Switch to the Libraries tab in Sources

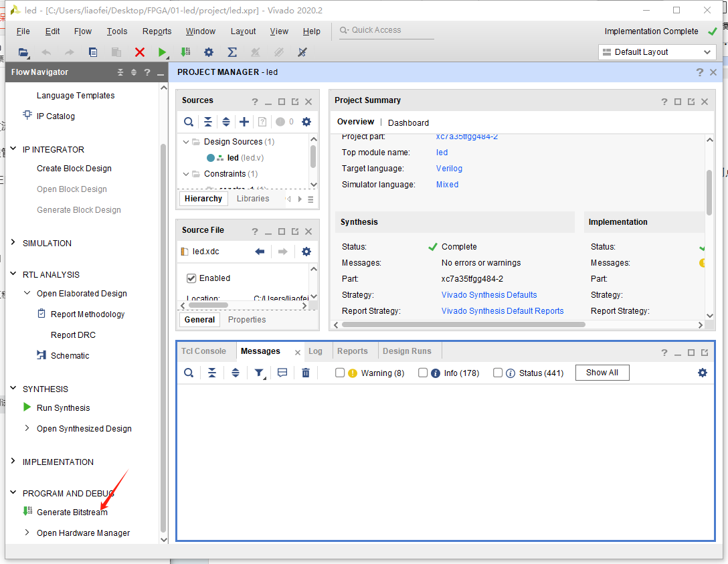tap(253, 199)
